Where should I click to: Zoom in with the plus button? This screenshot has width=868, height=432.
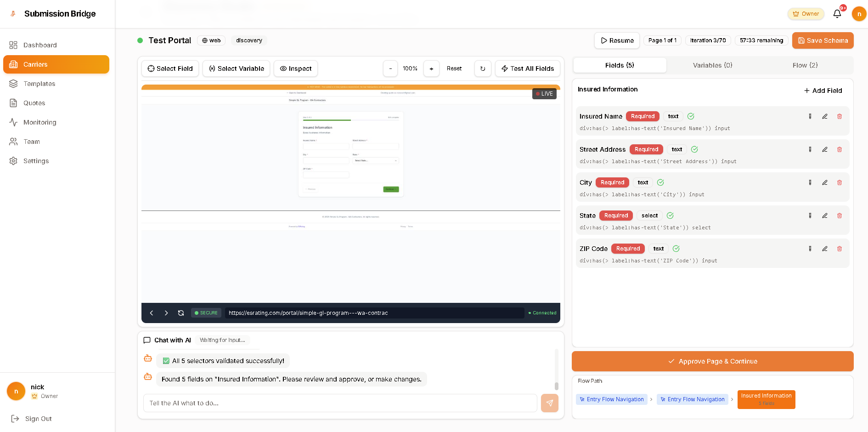pyautogui.click(x=431, y=69)
